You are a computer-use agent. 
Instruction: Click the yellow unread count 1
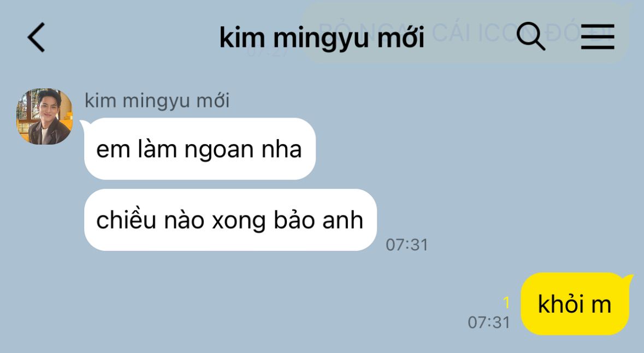[506, 302]
